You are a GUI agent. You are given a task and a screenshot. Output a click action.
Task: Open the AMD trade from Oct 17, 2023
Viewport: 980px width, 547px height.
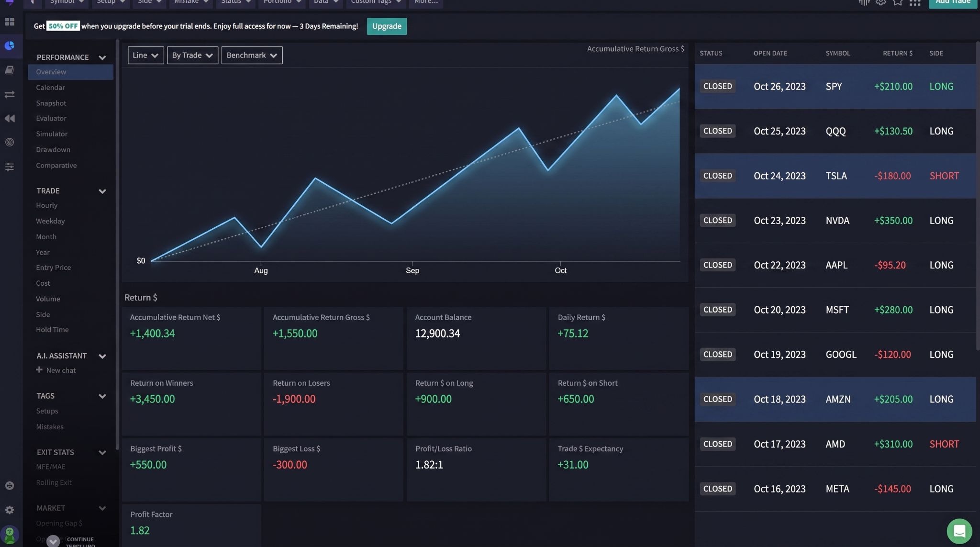[x=835, y=444]
